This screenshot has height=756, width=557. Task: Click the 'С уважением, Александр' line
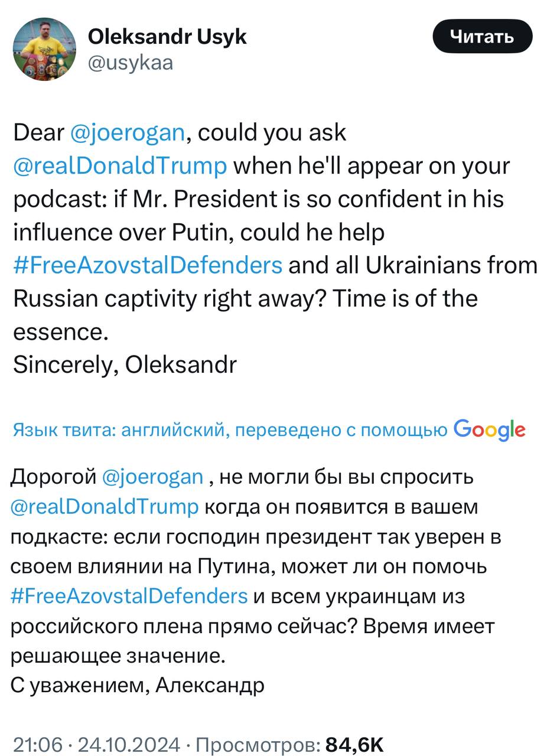tap(138, 685)
